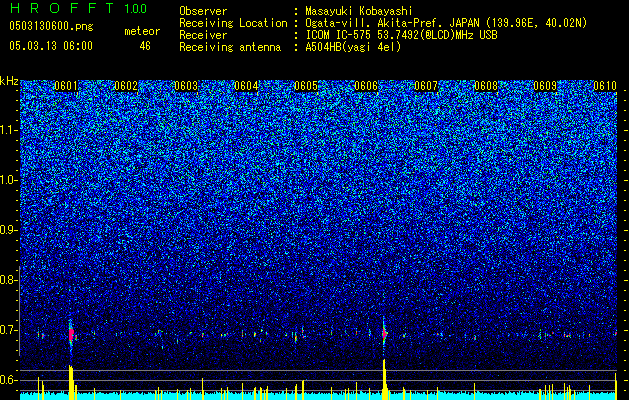Click the 'Receiving antenna' field label
The width and height of the screenshot is (629, 400).
point(230,47)
